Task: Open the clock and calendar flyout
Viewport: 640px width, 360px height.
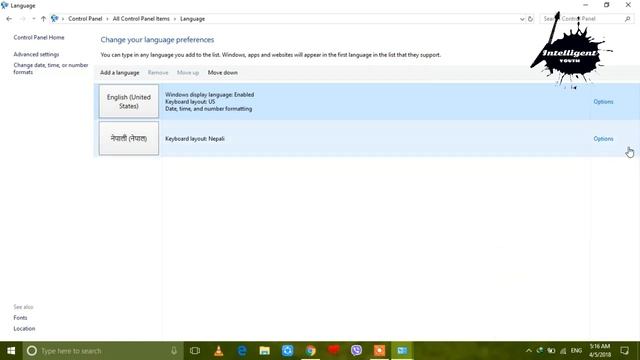Action: (x=600, y=351)
